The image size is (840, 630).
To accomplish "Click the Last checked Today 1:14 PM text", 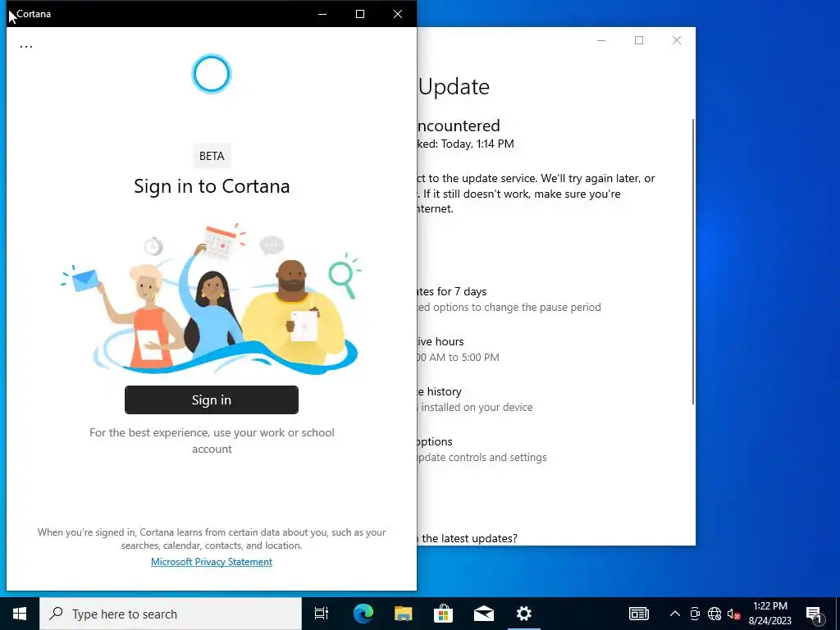I will (x=466, y=144).
